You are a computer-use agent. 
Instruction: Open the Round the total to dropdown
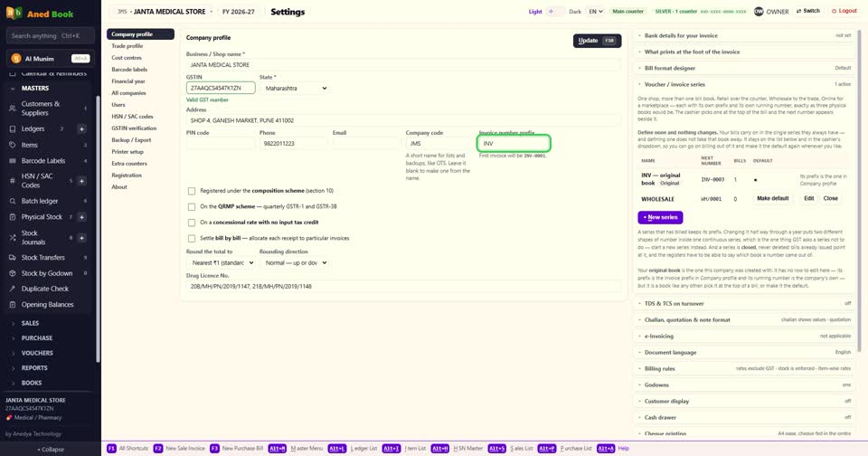pos(221,262)
